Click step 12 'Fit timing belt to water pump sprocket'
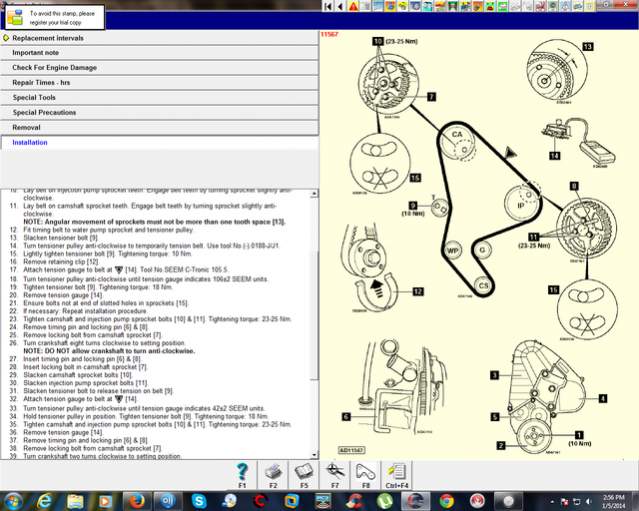Image resolution: width=639 pixels, height=511 pixels. (x=108, y=230)
